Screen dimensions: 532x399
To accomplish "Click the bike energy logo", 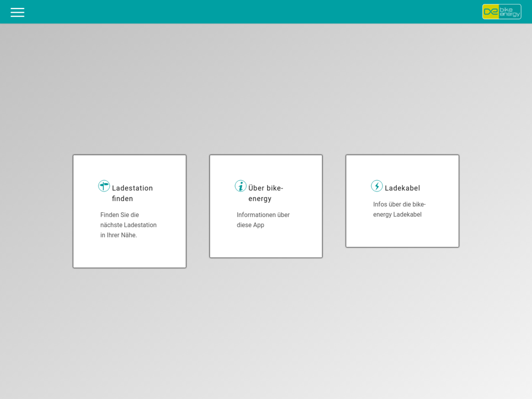I will click(502, 12).
